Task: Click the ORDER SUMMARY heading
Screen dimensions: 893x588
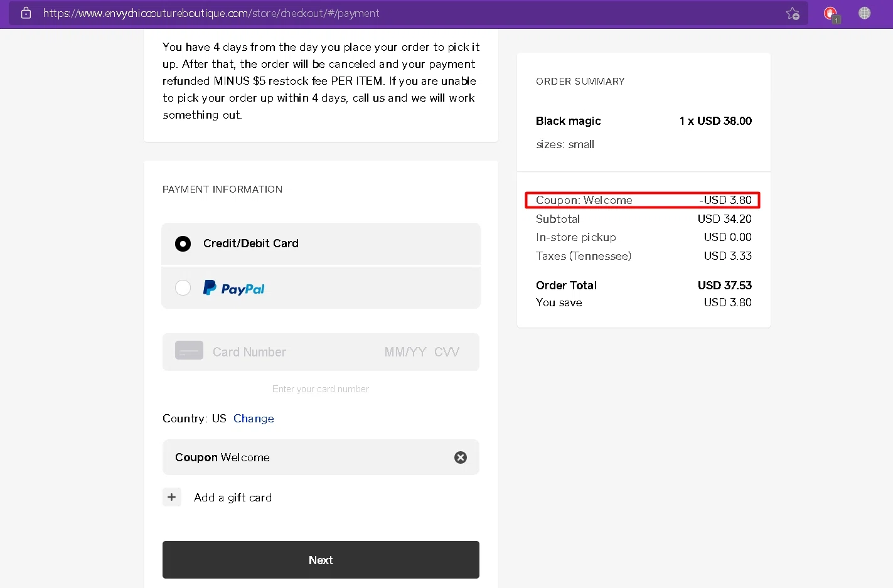Action: (x=580, y=82)
